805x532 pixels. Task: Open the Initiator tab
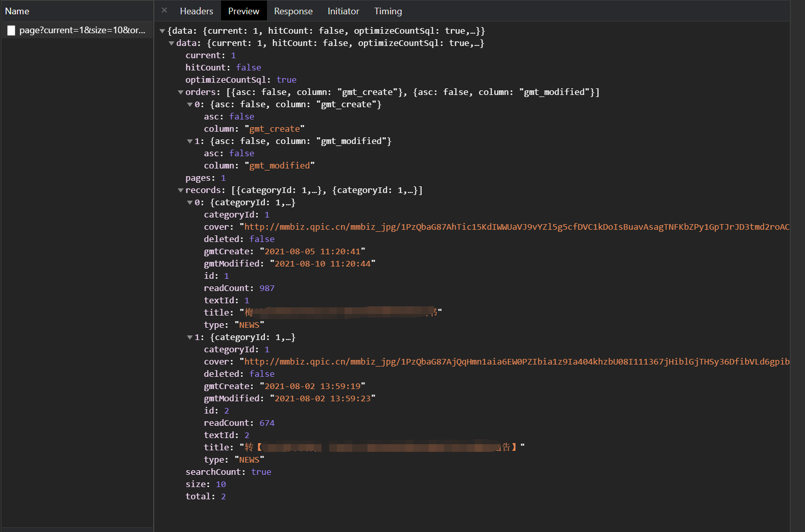(343, 11)
